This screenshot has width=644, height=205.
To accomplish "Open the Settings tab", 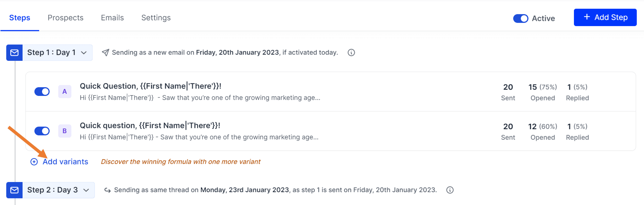I will [x=156, y=17].
